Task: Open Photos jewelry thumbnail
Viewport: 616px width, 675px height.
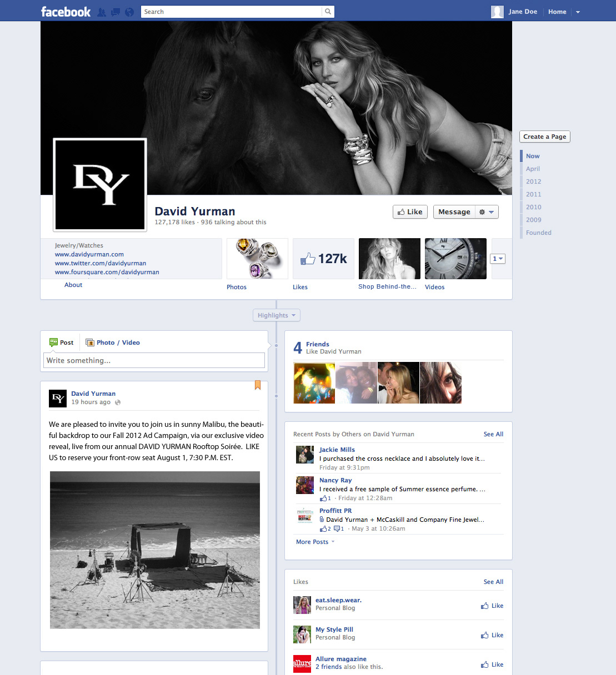Action: (x=257, y=259)
